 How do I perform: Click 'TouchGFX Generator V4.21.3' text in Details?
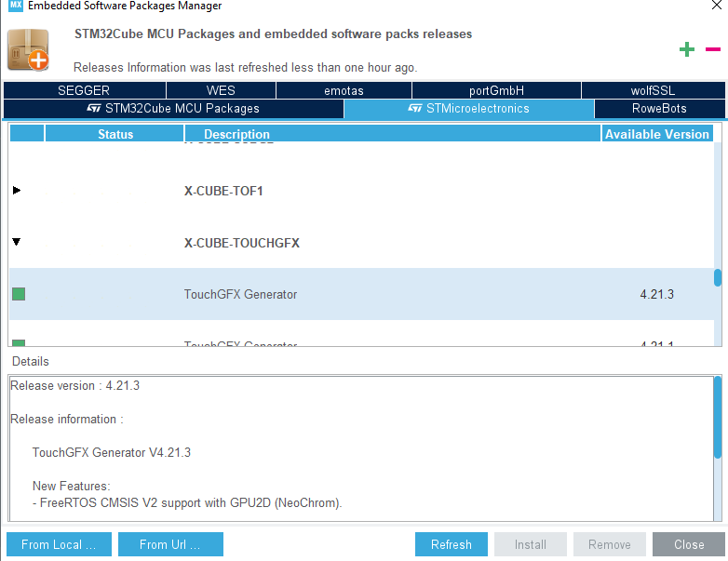coord(112,452)
